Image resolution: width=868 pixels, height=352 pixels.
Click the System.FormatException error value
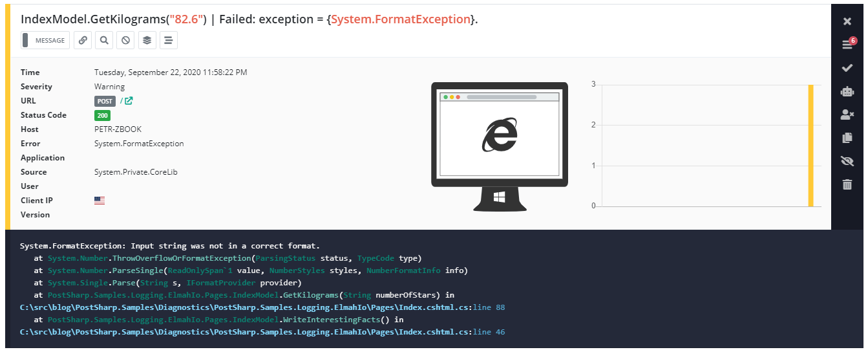point(139,144)
